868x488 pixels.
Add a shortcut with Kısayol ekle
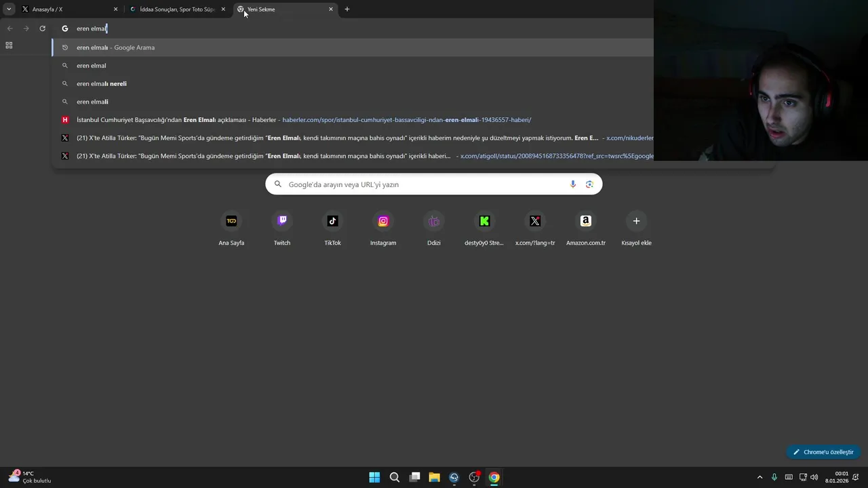pyautogui.click(x=636, y=229)
